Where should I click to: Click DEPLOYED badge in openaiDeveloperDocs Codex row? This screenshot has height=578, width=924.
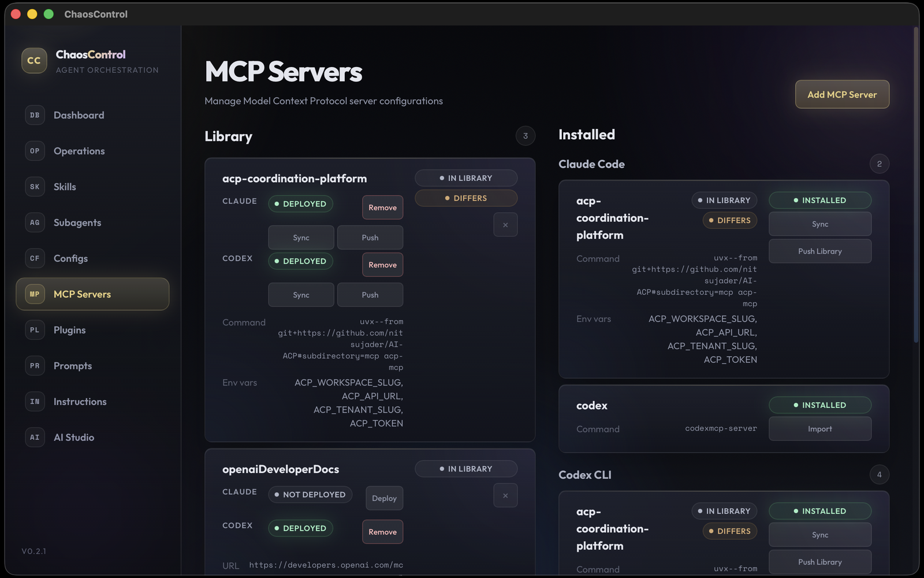300,528
